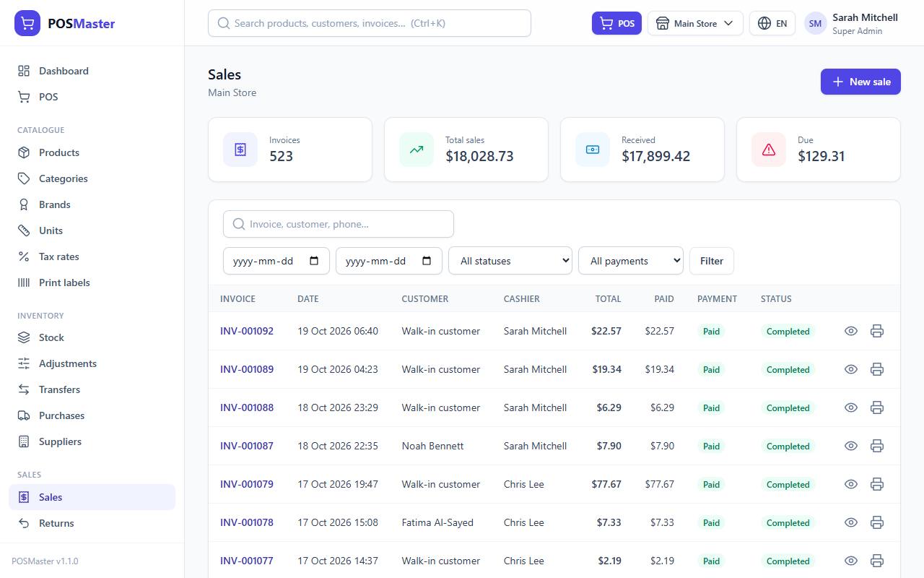The width and height of the screenshot is (924, 578).
Task: Expand the All statuses dropdown
Action: coord(510,261)
